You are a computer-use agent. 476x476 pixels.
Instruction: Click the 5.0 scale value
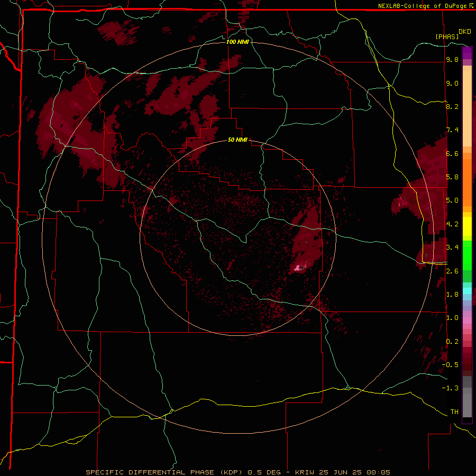click(452, 200)
